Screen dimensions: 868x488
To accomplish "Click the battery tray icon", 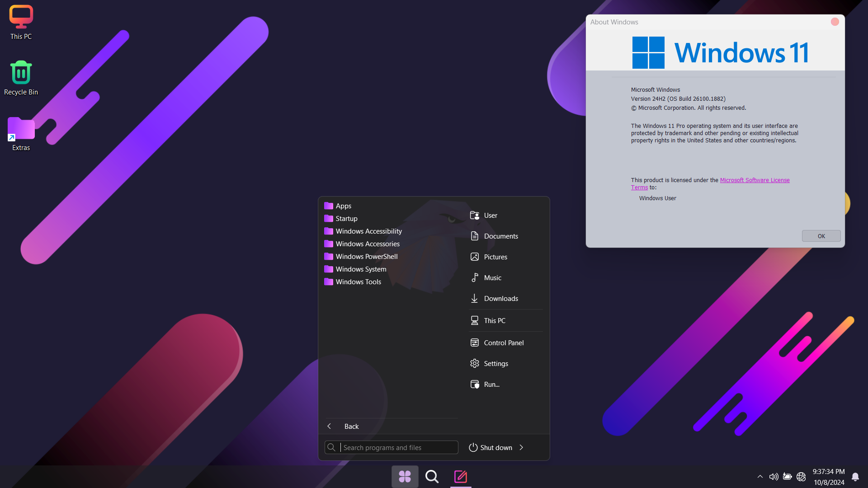I will [x=787, y=476].
